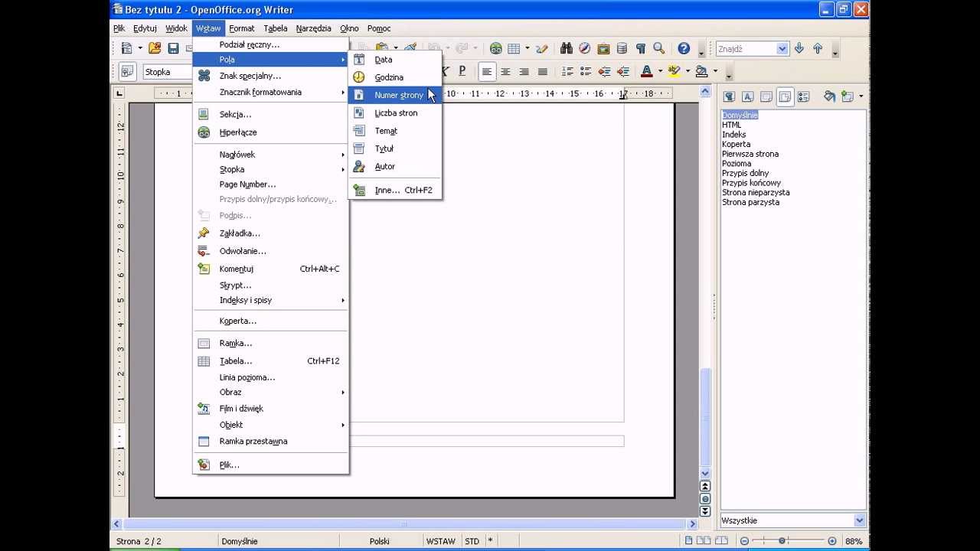Click the Data Sources cylinder icon
The image size is (980, 551).
(x=622, y=48)
